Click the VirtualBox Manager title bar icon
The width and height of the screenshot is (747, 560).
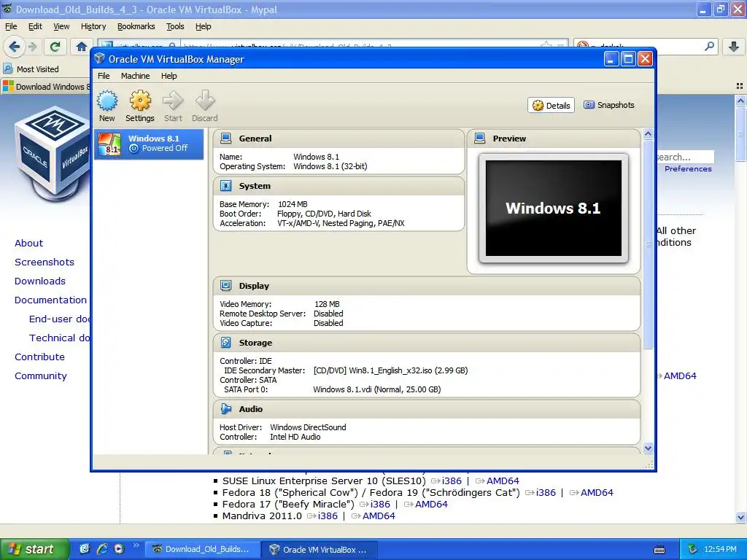pyautogui.click(x=99, y=59)
